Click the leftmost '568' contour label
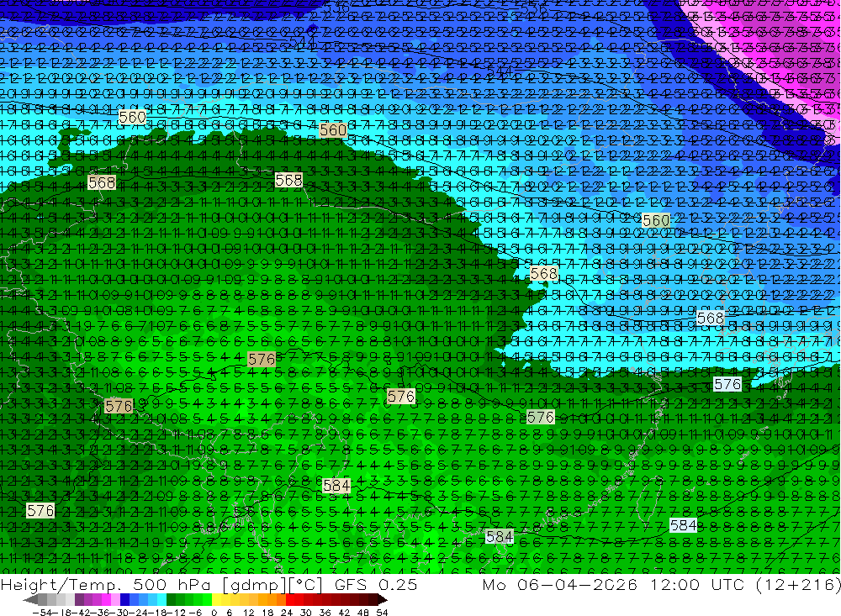 click(102, 182)
